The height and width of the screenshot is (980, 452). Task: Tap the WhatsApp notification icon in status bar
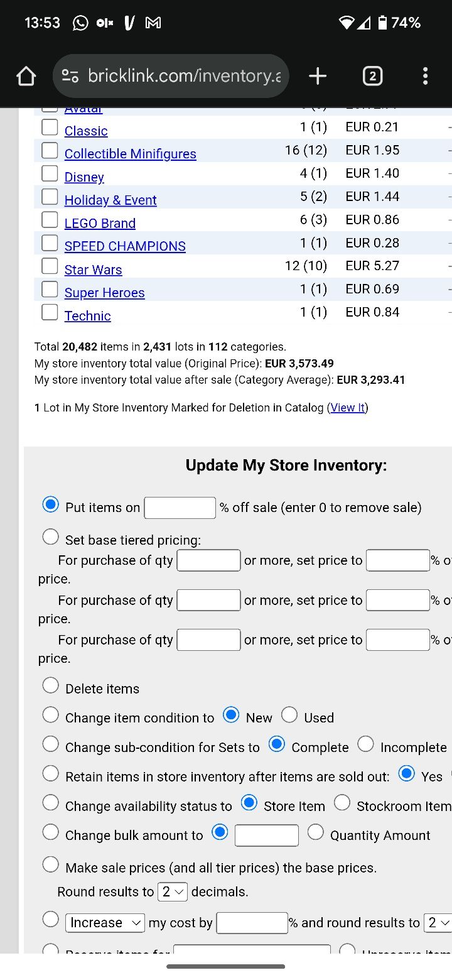81,23
